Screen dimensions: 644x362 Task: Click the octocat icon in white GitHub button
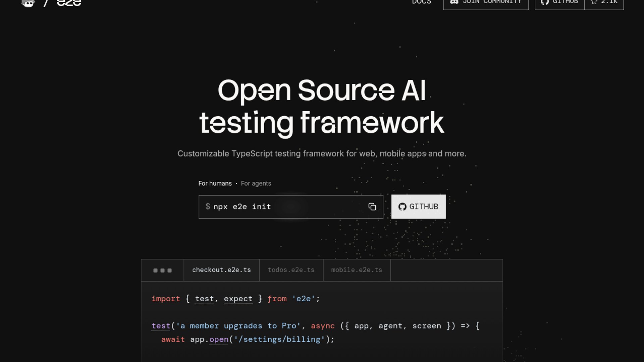coord(402,207)
